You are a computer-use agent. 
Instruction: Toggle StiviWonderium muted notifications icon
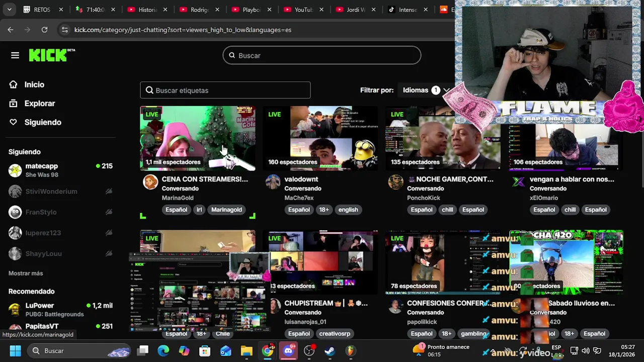(x=109, y=192)
